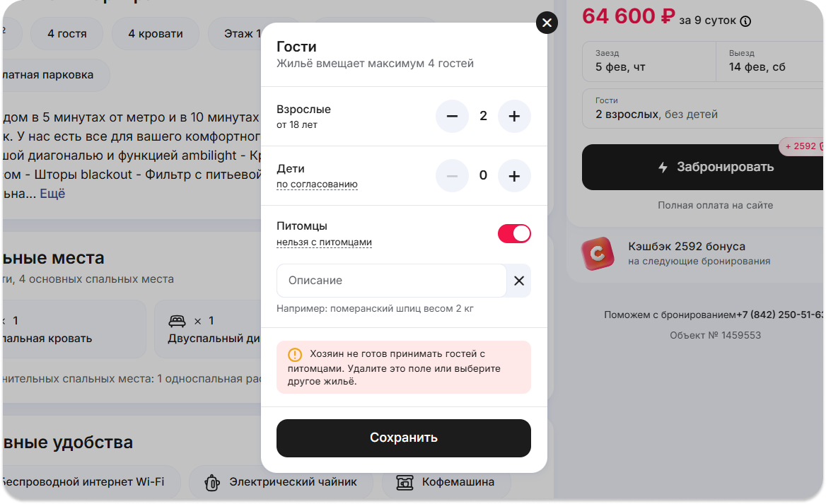Image resolution: width=826 pixels, height=504 pixels.
Task: Increase the Взрослые adults count
Action: pos(514,117)
